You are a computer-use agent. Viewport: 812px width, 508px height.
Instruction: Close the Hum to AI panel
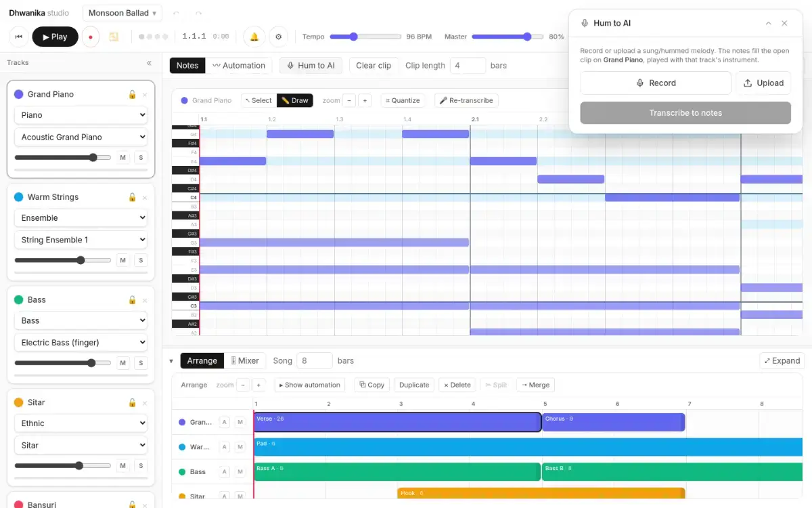pos(784,23)
